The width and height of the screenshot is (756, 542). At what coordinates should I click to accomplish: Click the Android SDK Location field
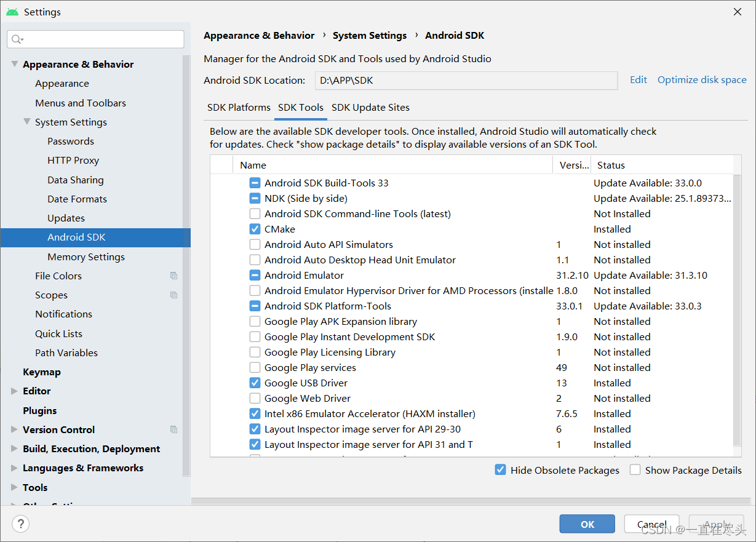point(466,81)
